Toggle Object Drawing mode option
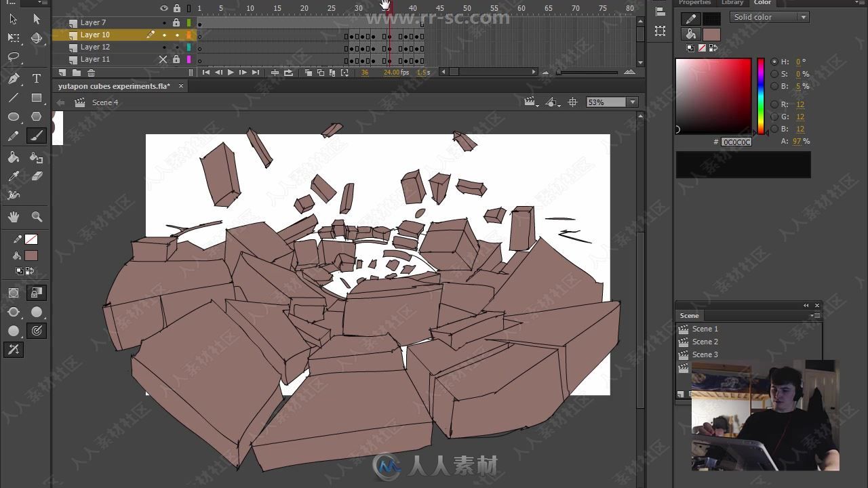This screenshot has height=488, width=868. [14, 293]
